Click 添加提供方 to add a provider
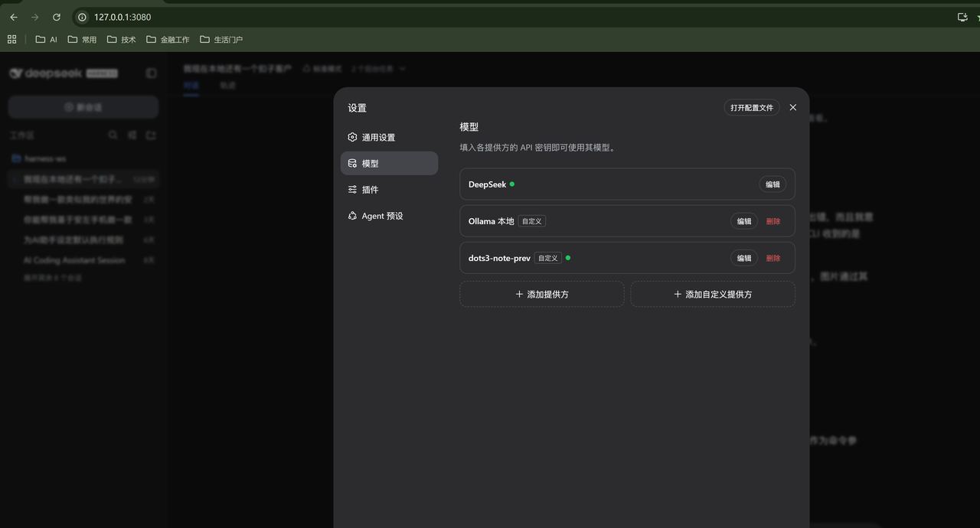The width and height of the screenshot is (980, 528). [x=542, y=294]
